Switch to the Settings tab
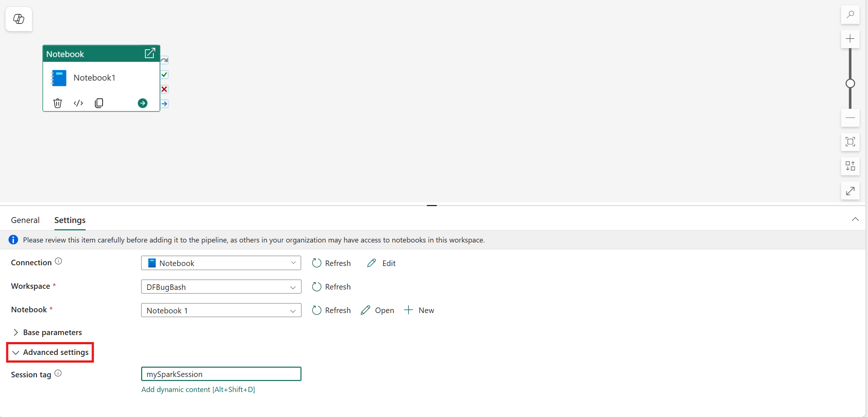Image resolution: width=868 pixels, height=417 pixels. (x=69, y=220)
